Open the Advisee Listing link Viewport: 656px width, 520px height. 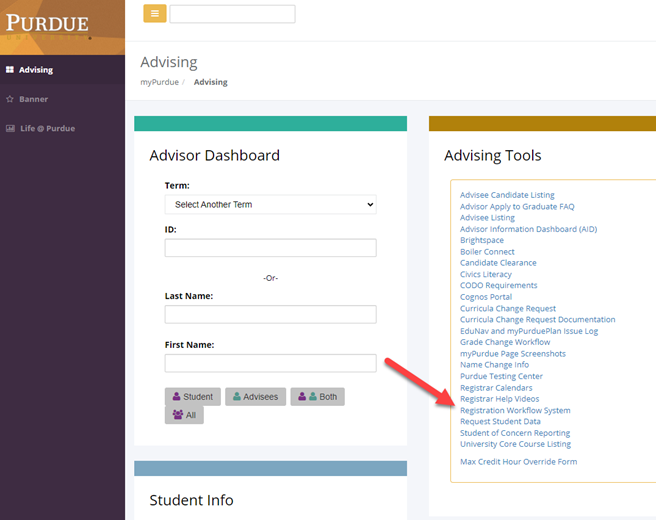487,218
